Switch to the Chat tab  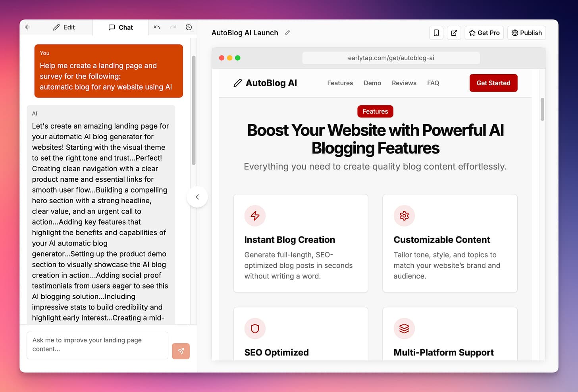tap(121, 27)
